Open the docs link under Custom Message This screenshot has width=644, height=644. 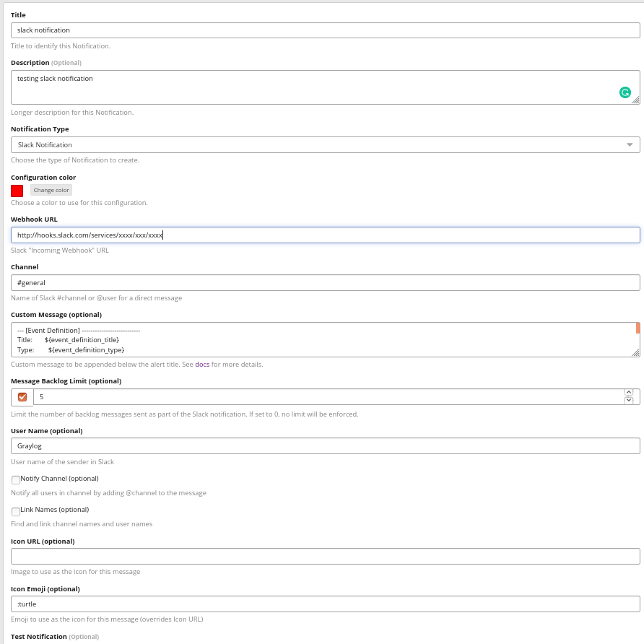(202, 365)
